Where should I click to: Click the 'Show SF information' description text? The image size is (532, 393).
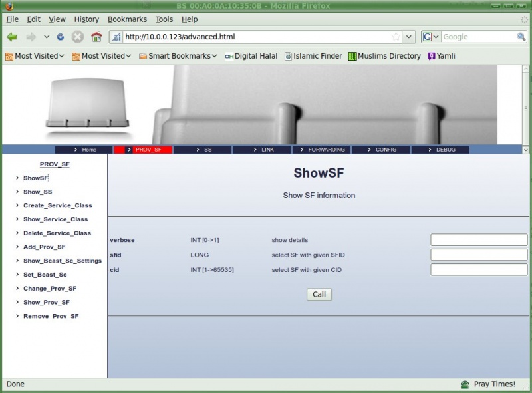(x=319, y=196)
